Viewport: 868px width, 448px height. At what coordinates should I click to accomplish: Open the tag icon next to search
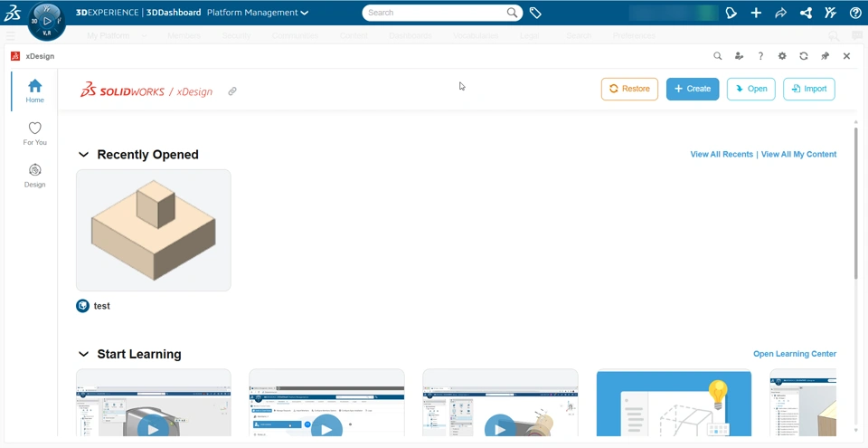(x=535, y=13)
